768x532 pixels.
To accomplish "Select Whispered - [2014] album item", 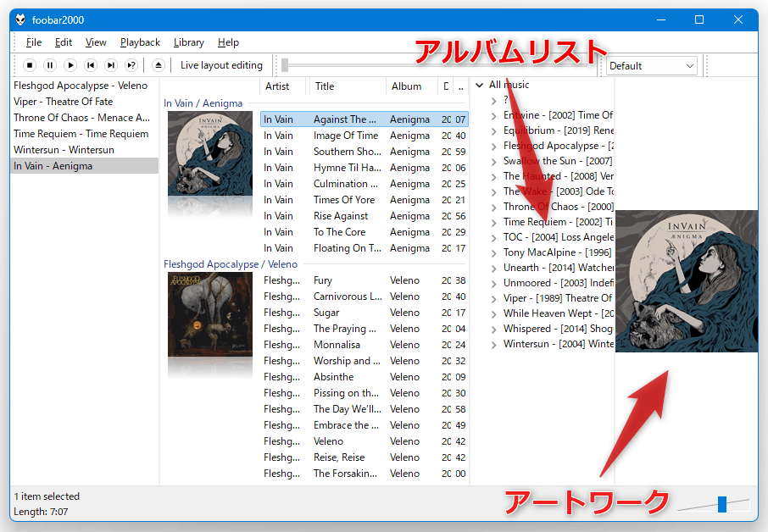I will pos(559,329).
